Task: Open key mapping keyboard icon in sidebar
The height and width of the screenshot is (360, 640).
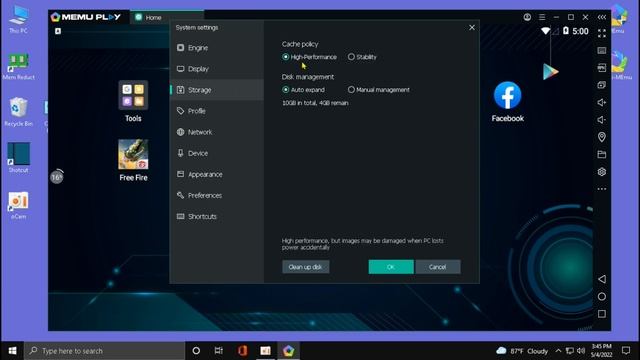Action: [602, 51]
